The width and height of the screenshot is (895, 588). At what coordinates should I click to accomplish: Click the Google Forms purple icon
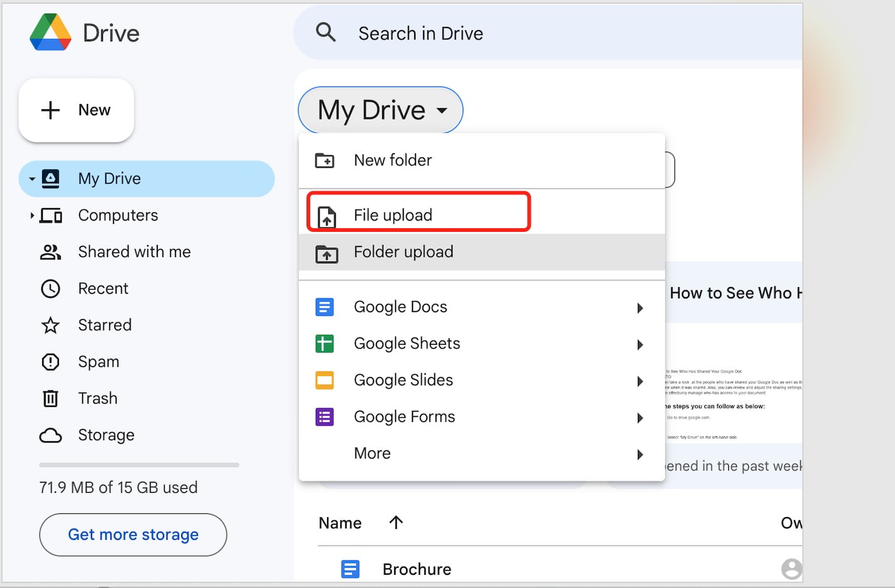pos(325,417)
